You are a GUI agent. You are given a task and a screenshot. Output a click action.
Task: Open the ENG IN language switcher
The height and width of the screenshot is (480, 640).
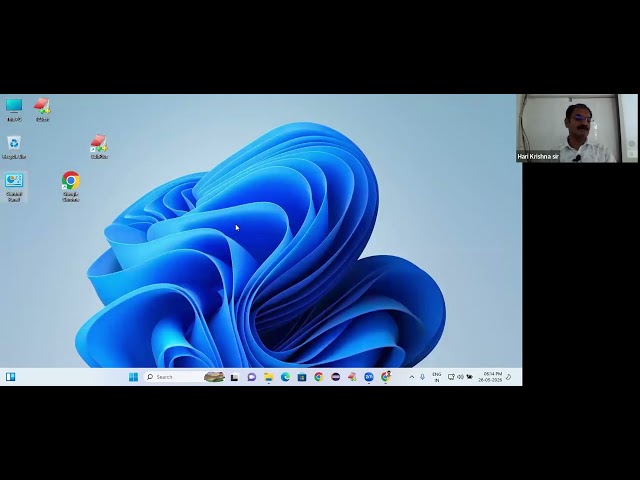437,377
